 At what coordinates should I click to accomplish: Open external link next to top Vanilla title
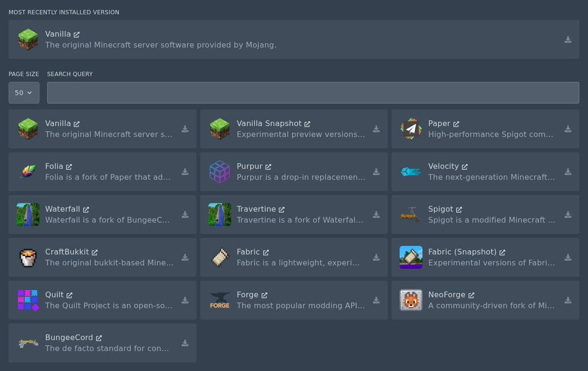pyautogui.click(x=77, y=35)
